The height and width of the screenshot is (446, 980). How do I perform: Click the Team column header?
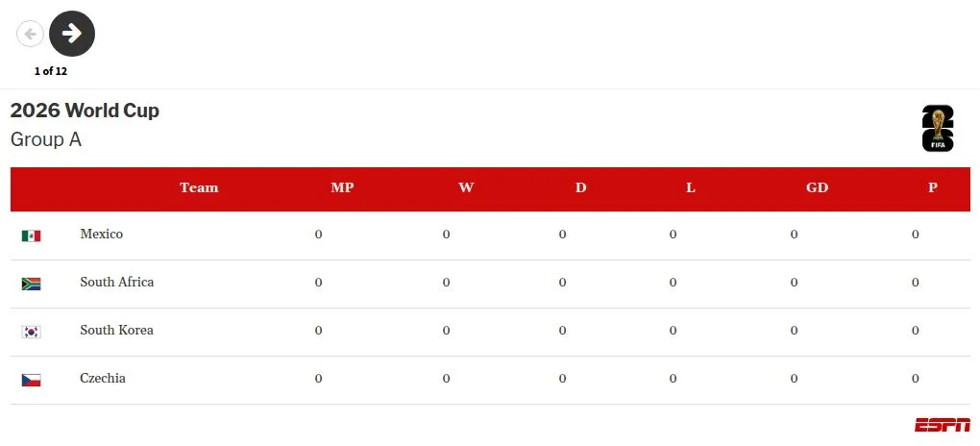pos(199,187)
